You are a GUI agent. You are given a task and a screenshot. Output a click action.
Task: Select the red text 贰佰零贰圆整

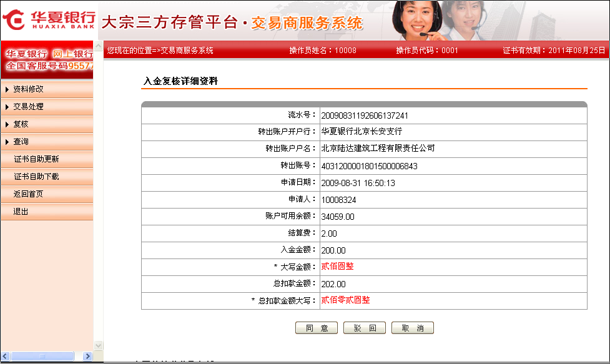345,300
